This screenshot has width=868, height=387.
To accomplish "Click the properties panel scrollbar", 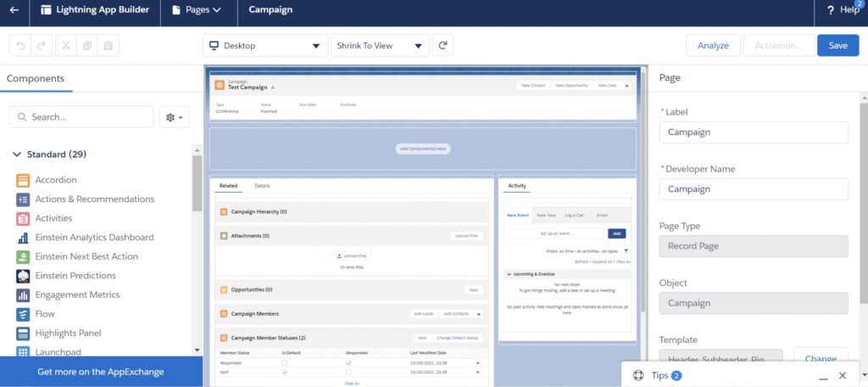I will click(864, 202).
